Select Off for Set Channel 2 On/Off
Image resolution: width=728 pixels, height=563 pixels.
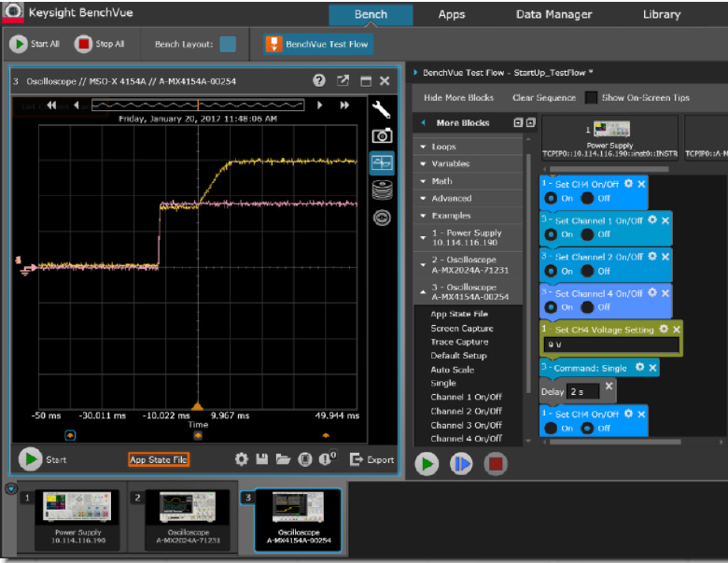click(x=587, y=271)
